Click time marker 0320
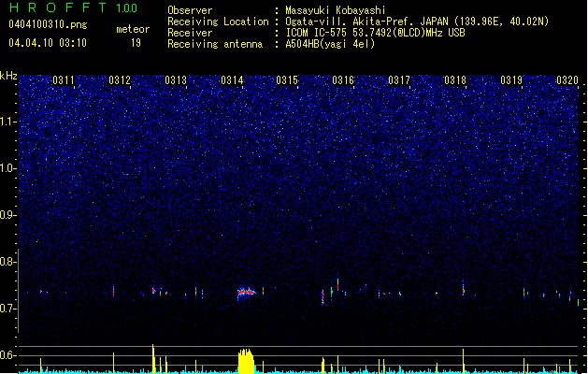588x374 pixels. (567, 80)
